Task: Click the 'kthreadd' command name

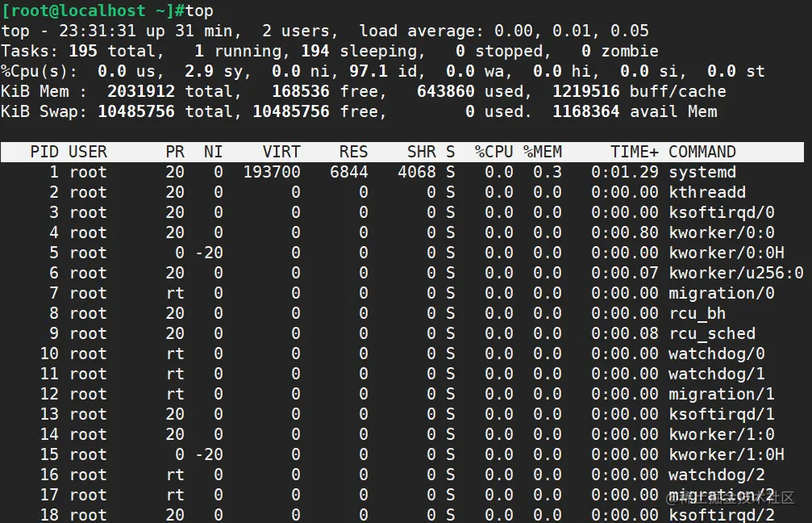Action: 707,192
